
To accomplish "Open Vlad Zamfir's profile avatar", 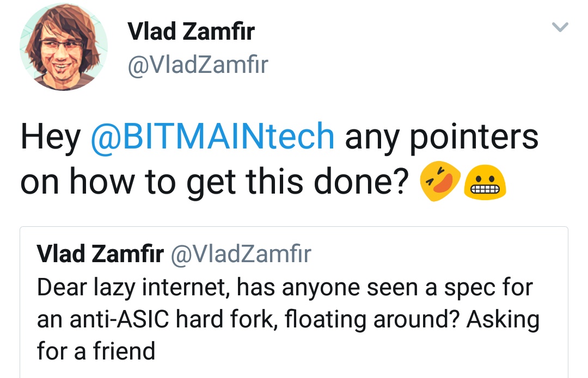I will pyautogui.click(x=63, y=46).
